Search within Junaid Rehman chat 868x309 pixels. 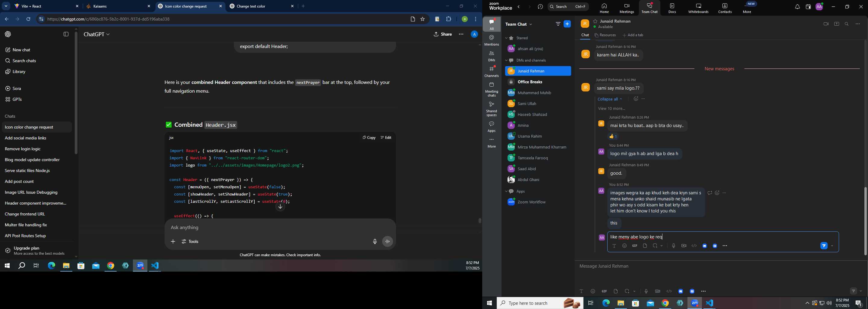click(x=847, y=24)
